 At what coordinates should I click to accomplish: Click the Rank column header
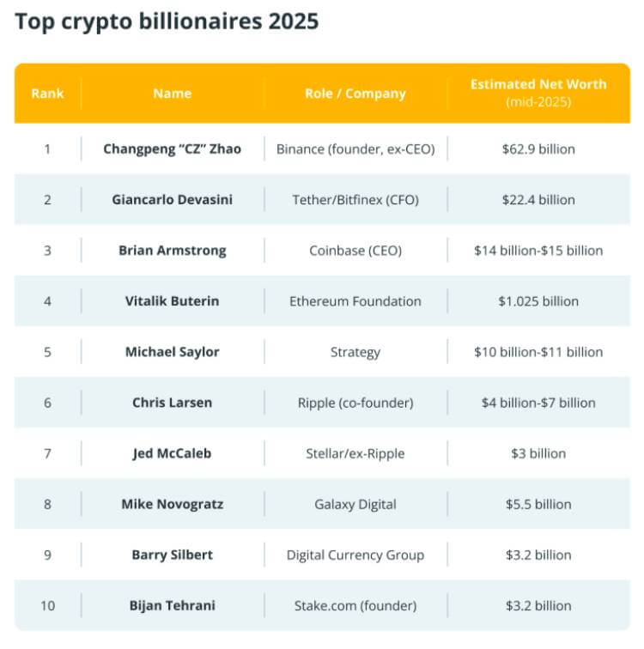47,94
